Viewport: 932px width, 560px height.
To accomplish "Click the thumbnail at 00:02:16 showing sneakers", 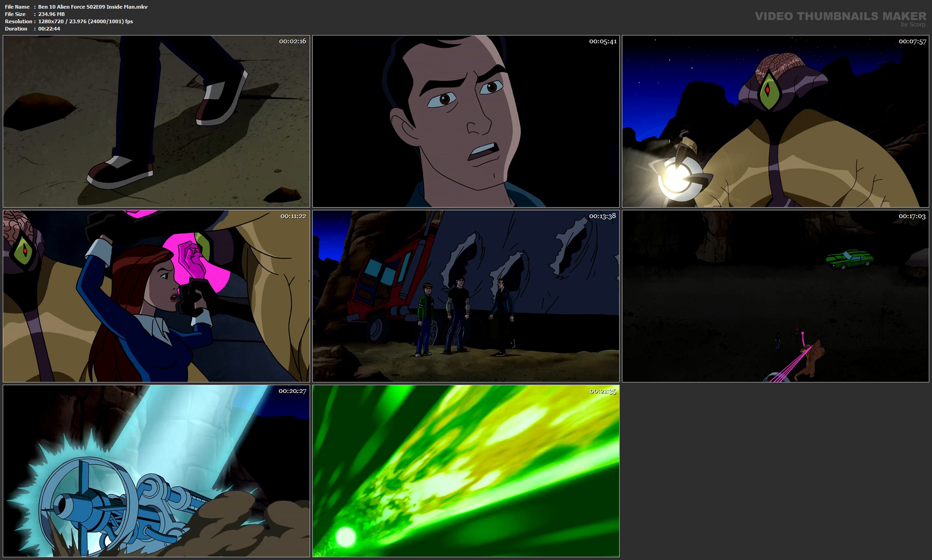I will click(x=156, y=121).
